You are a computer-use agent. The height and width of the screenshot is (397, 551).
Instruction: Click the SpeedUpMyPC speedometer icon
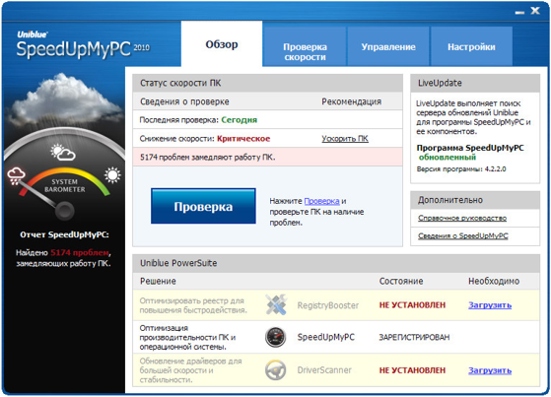pyautogui.click(x=276, y=337)
